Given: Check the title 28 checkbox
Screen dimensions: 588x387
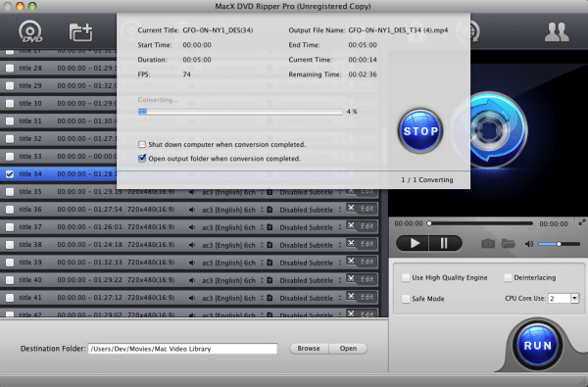Looking at the screenshot, I should [10, 69].
